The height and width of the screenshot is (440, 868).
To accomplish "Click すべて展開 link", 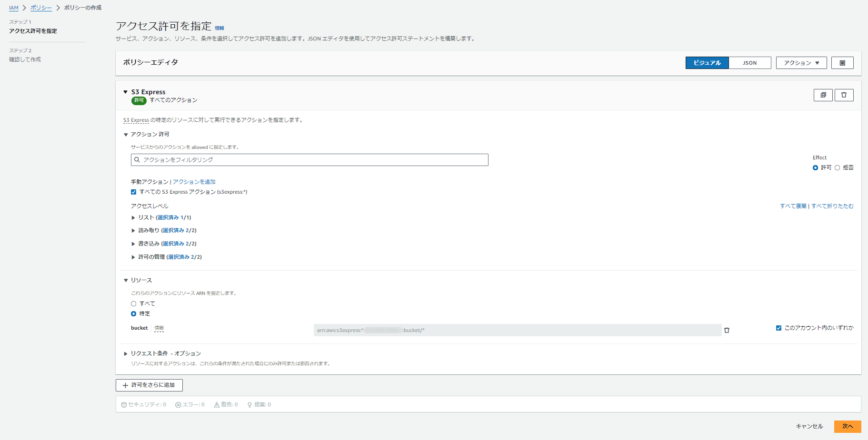I will [x=793, y=206].
